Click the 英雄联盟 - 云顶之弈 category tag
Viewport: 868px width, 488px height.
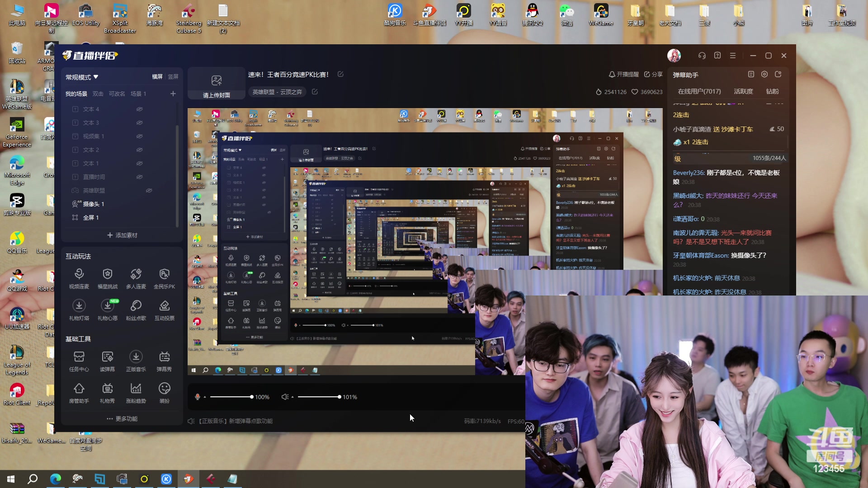point(277,92)
